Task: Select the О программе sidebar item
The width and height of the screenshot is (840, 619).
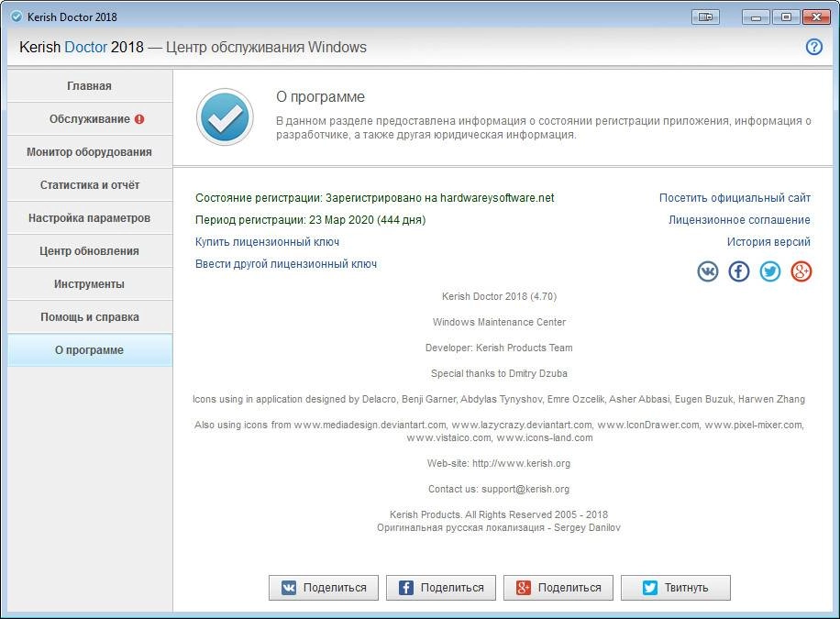Action: (90, 350)
